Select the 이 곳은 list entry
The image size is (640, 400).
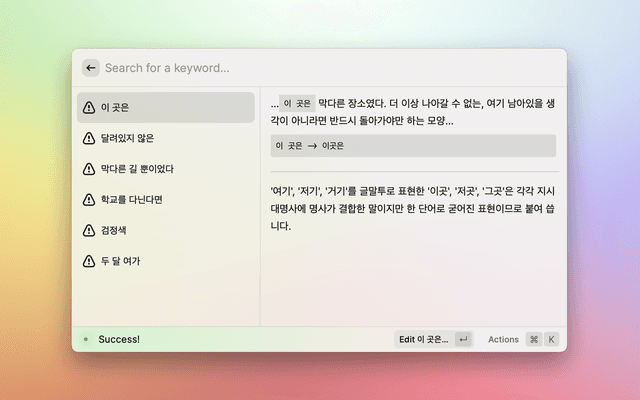(x=165, y=107)
